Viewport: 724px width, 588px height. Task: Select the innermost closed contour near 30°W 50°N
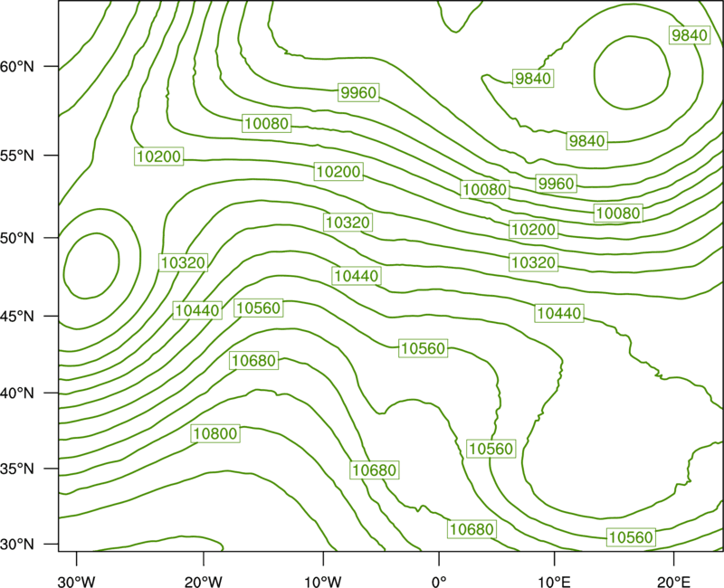click(91, 266)
